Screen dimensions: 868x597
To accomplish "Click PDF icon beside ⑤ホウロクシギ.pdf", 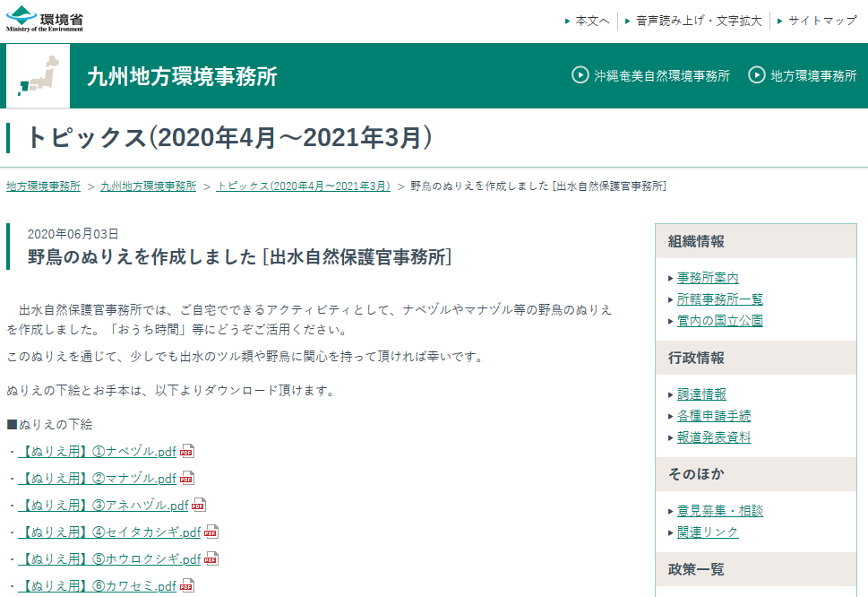I will [x=211, y=559].
